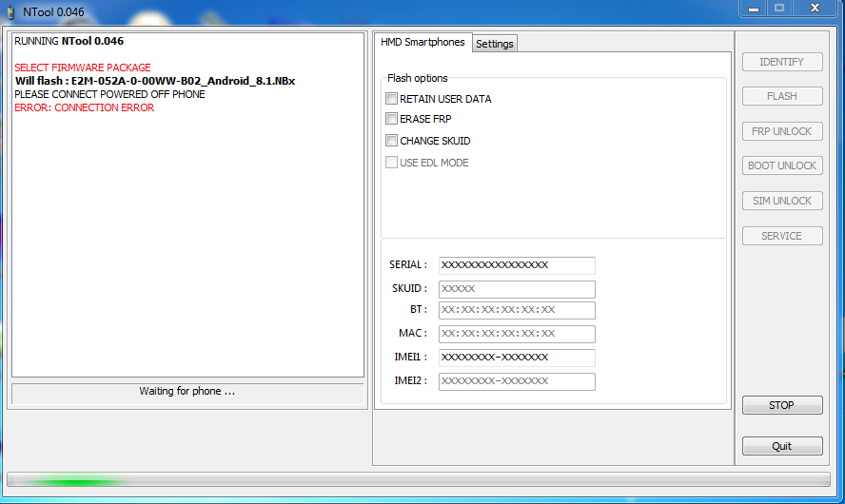Check the USE EDL MODE option

(x=391, y=162)
